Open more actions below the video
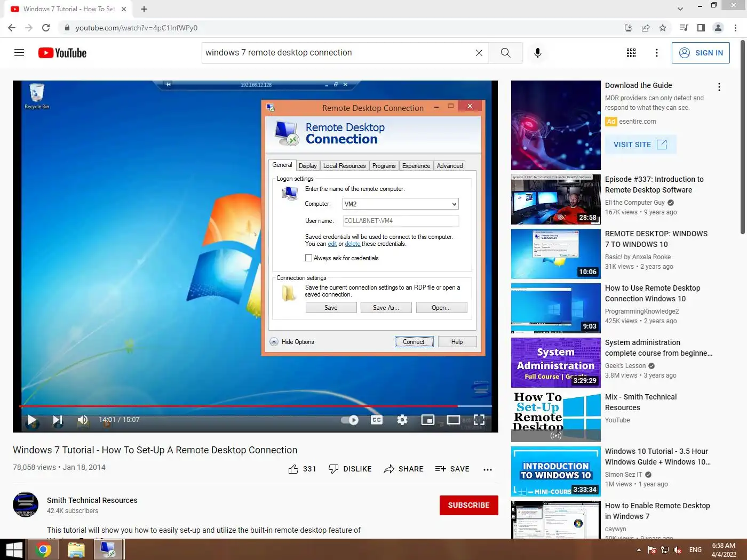This screenshot has height=560, width=747. tap(488, 469)
